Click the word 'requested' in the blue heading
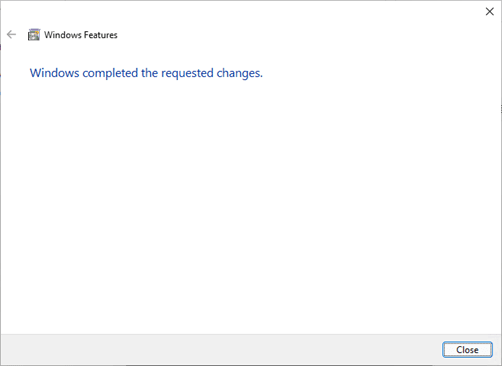The width and height of the screenshot is (502, 366). 187,73
